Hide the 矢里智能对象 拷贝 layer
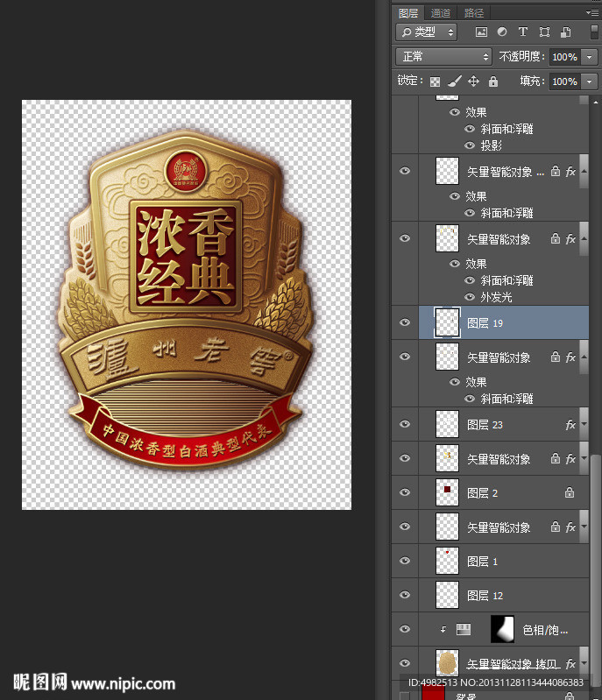This screenshot has height=700, width=602. click(405, 663)
